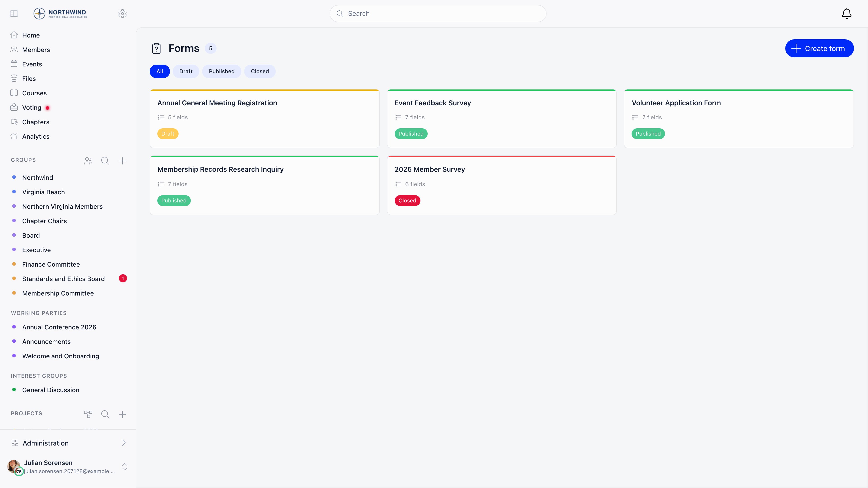This screenshot has width=868, height=488.
Task: Filter forms by Published
Action: [x=222, y=71]
